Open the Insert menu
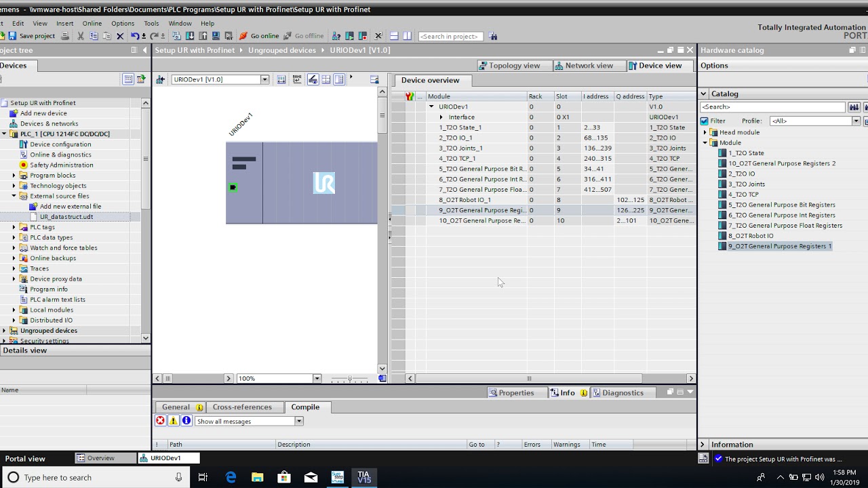Screen dimensions: 868x488 (x=64, y=23)
